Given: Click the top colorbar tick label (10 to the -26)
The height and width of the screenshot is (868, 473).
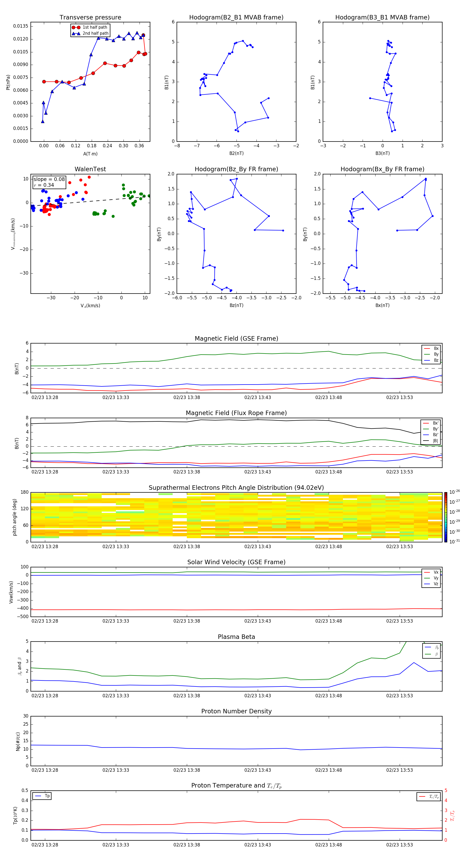Looking at the screenshot, I should [455, 492].
